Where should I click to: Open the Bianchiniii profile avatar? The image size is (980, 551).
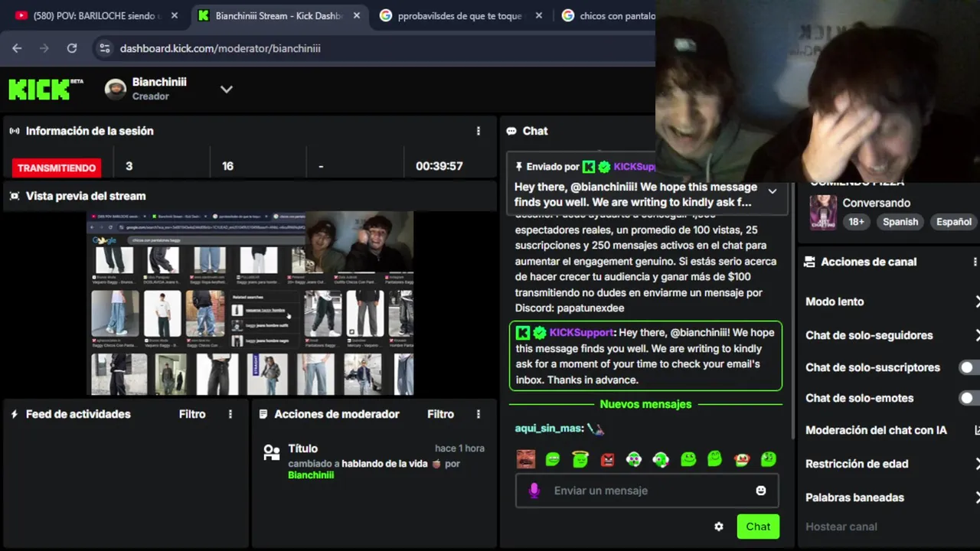116,89
